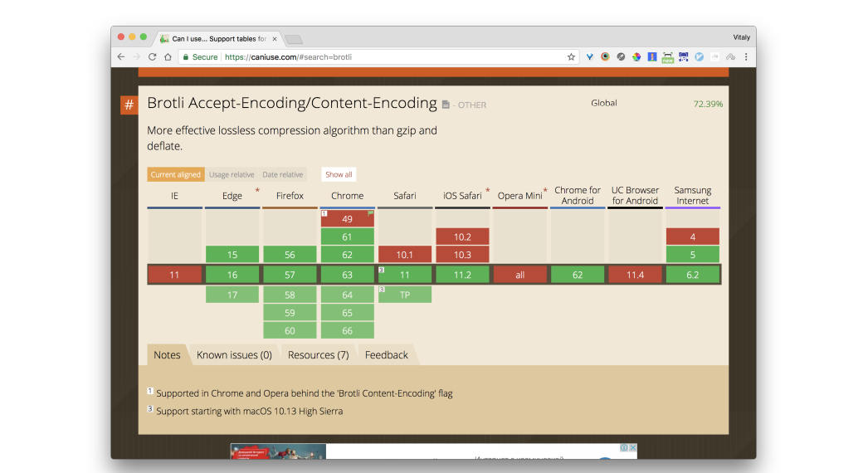Open a new browser tab
Screen dimensions: 868x473
click(x=294, y=39)
